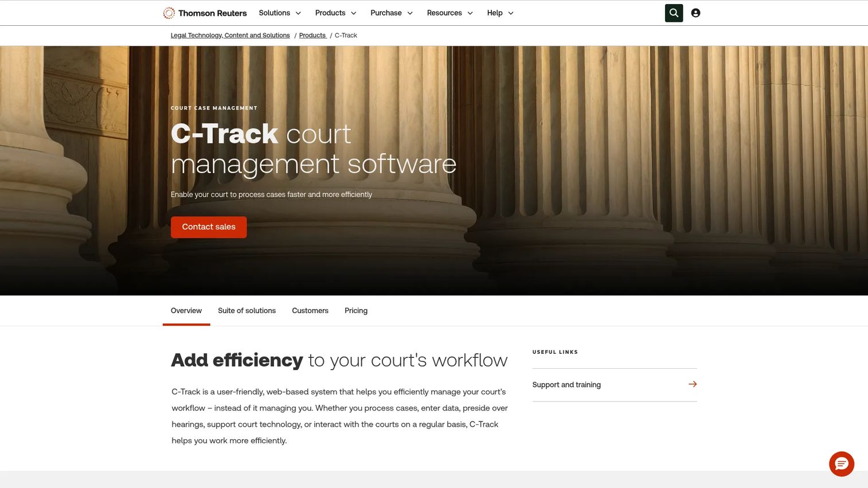The image size is (868, 488).
Task: Switch to the Suite of solutions tab
Action: point(247,311)
